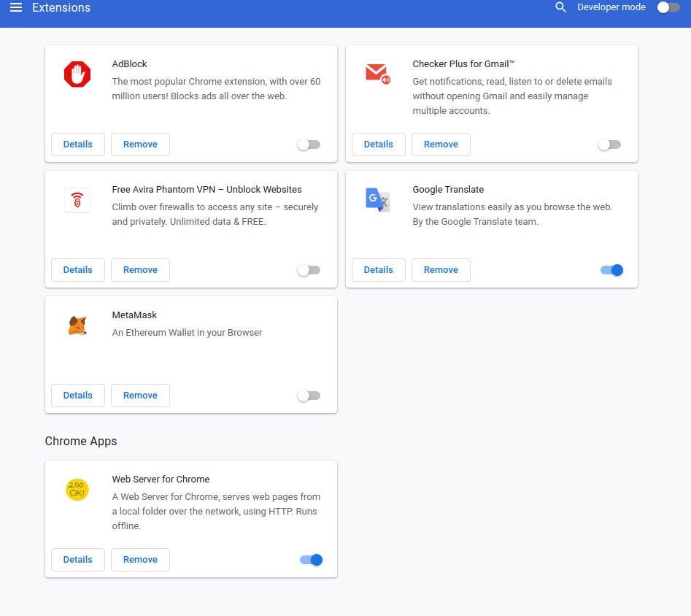The width and height of the screenshot is (691, 616).
Task: Click the Checker Plus for Gmail envelope icon
Action: (378, 74)
